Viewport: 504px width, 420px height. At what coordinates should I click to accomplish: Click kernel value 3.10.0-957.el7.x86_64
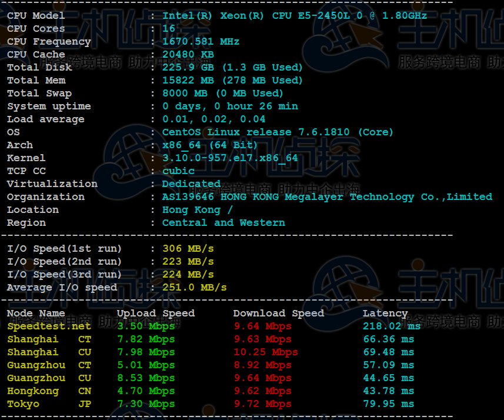[x=230, y=158]
